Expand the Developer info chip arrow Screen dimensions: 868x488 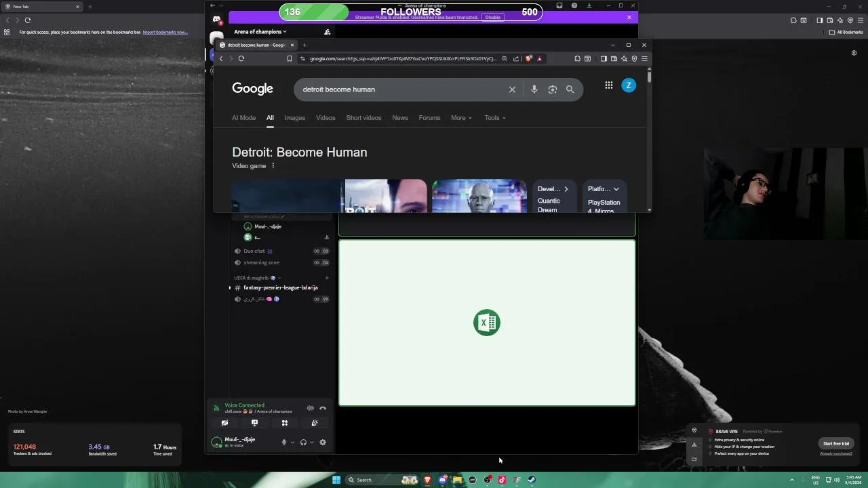coord(566,189)
